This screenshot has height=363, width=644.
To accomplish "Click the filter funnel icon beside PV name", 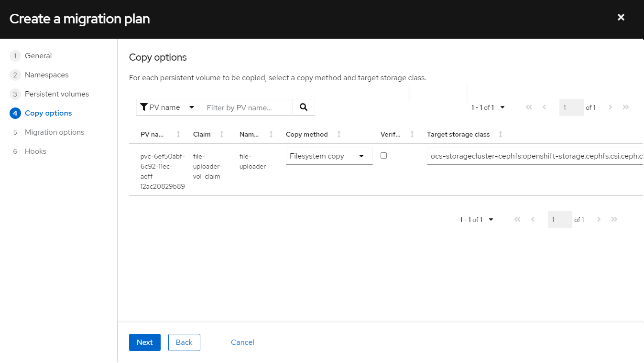I will pyautogui.click(x=143, y=107).
